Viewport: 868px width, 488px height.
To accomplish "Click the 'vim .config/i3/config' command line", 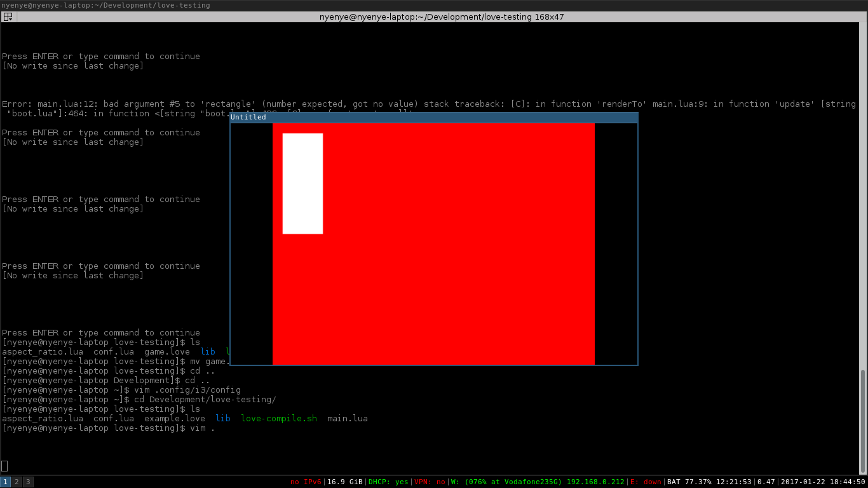I will 121,390.
